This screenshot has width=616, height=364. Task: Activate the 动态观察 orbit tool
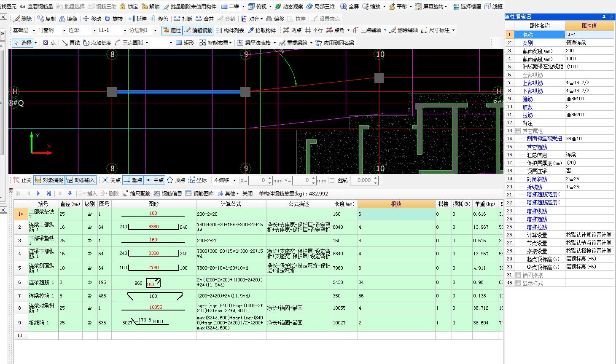[x=289, y=6]
